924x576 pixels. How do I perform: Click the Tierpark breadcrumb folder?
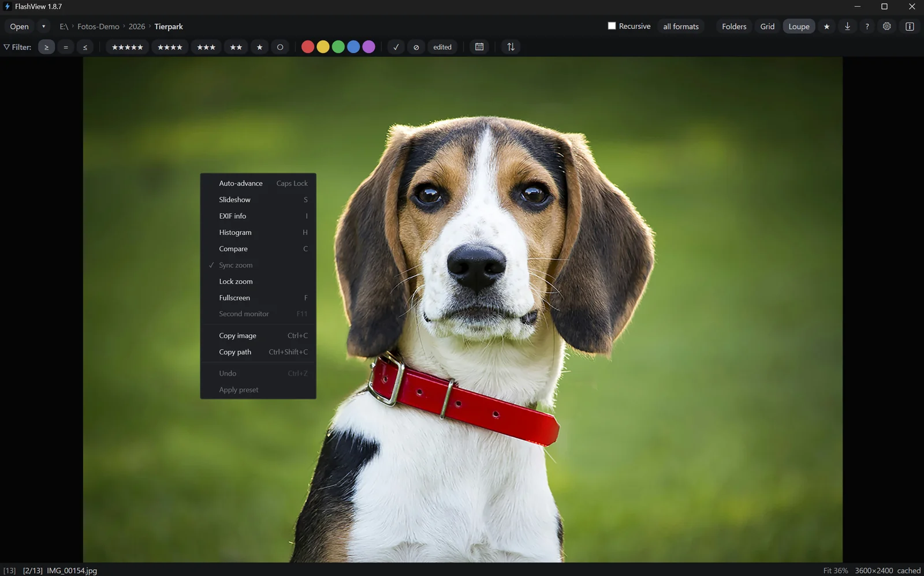(169, 27)
